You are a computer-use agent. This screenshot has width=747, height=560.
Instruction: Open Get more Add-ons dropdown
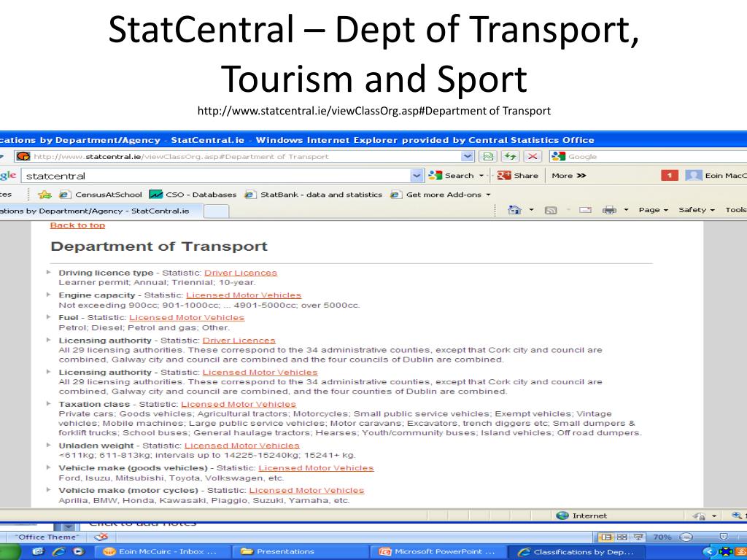pos(488,195)
